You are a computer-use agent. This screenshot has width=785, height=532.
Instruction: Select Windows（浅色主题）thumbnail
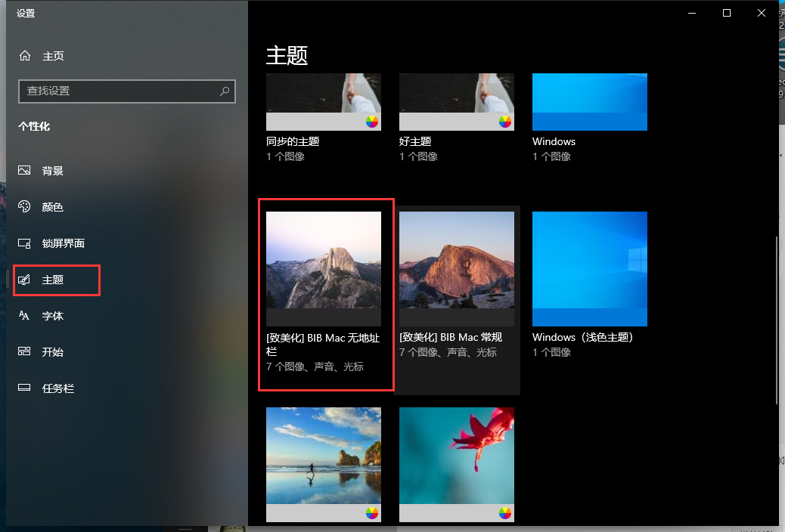pos(590,269)
